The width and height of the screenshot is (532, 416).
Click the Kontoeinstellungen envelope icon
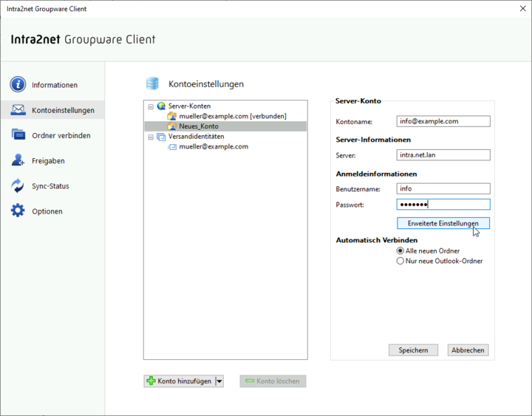pos(18,109)
